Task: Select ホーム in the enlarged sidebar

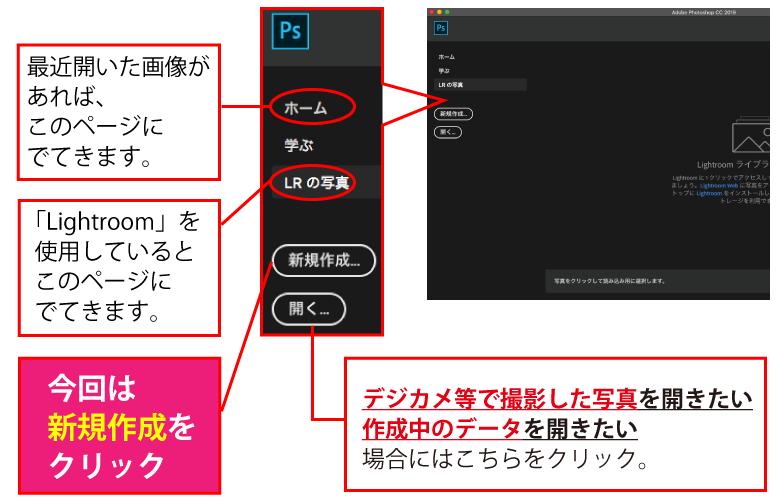Action: click(305, 108)
